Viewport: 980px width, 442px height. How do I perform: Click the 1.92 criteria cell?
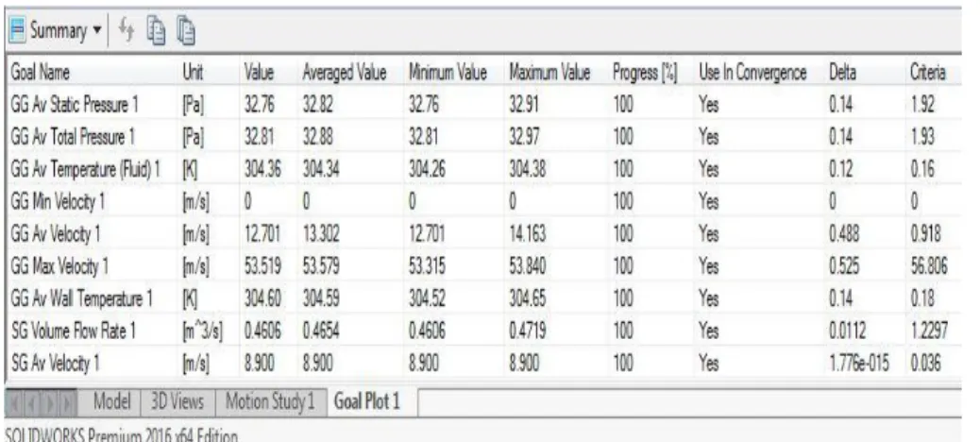(922, 105)
